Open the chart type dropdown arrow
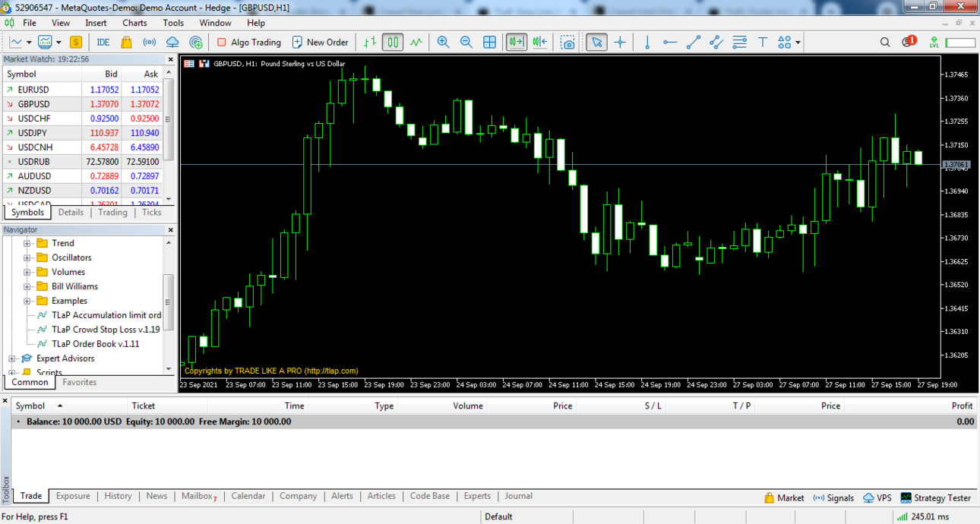The width and height of the screenshot is (980, 524). pos(29,43)
